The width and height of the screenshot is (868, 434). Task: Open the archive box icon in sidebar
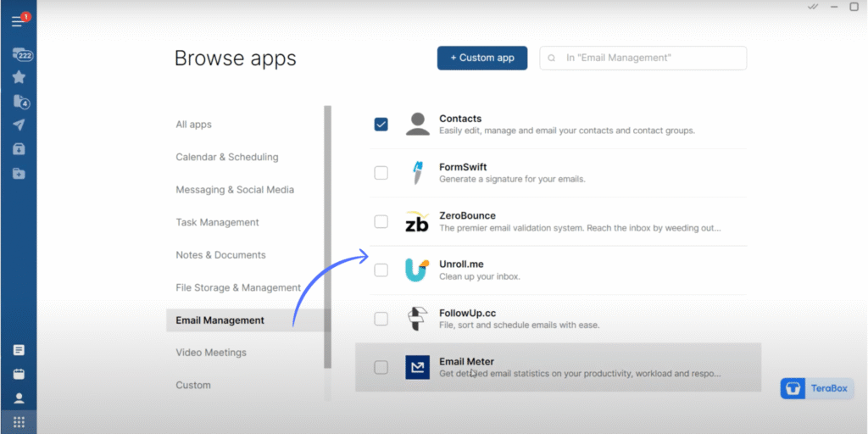pyautogui.click(x=19, y=149)
